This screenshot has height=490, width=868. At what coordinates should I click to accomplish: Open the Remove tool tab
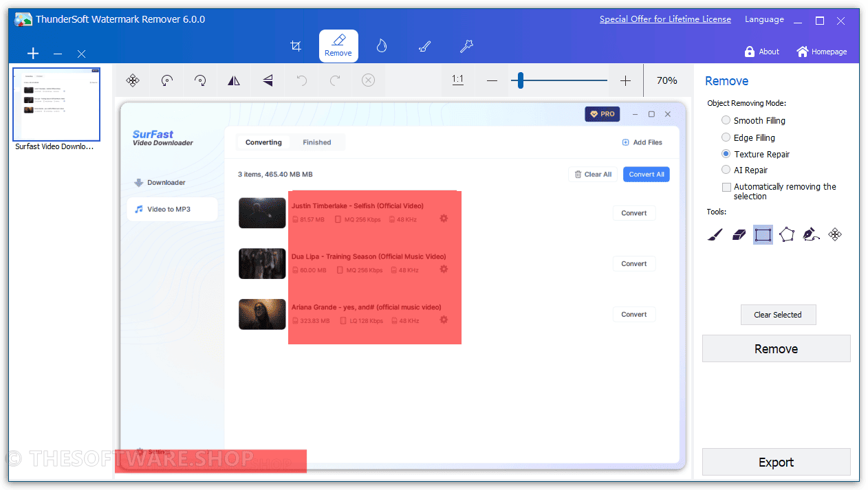[338, 46]
